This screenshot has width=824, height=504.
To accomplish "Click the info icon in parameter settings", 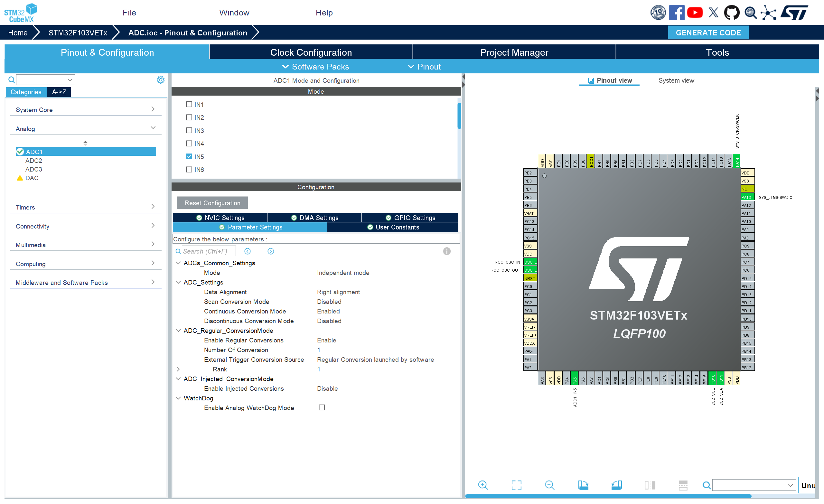I will 446,251.
